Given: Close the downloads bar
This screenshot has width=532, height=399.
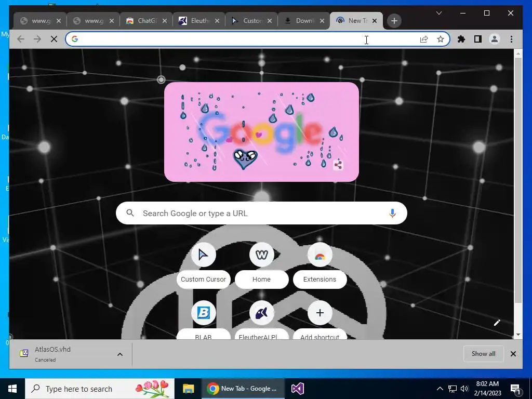Looking at the screenshot, I should click(x=513, y=354).
